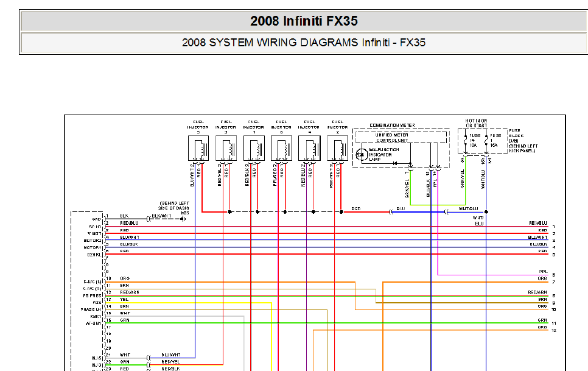Click the 'GRN' label at right edge line 11
This screenshot has height=371, width=588.
coord(542,320)
